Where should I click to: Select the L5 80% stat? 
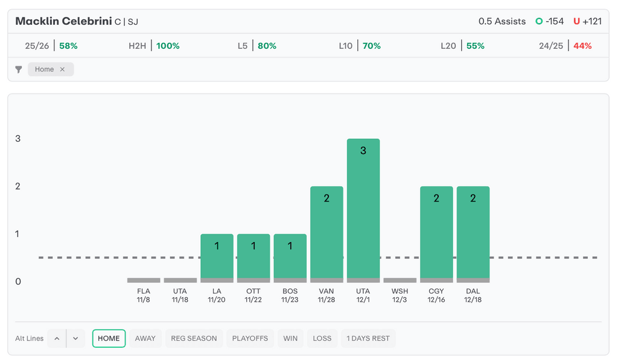[257, 46]
